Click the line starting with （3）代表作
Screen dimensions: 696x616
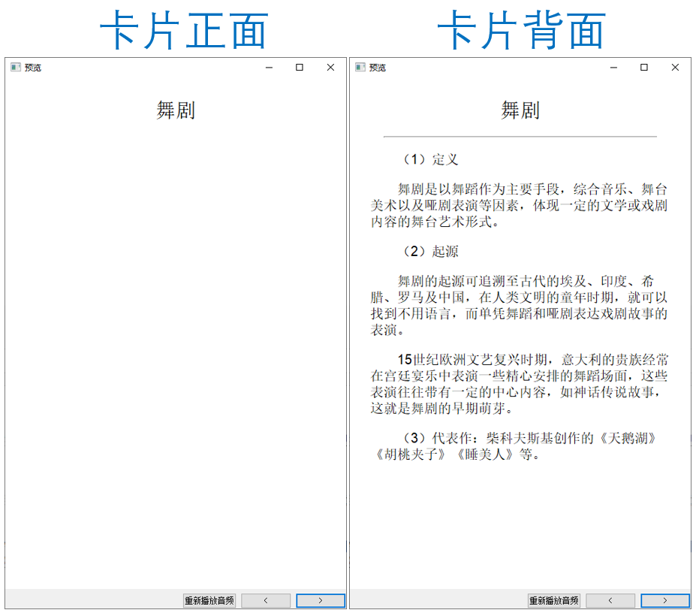pos(529,439)
